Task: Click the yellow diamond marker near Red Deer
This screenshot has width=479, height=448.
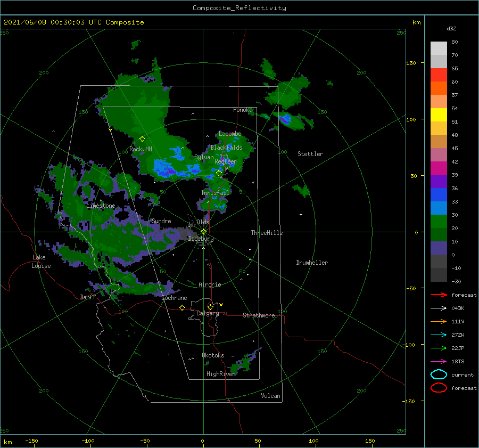Action: click(x=219, y=173)
